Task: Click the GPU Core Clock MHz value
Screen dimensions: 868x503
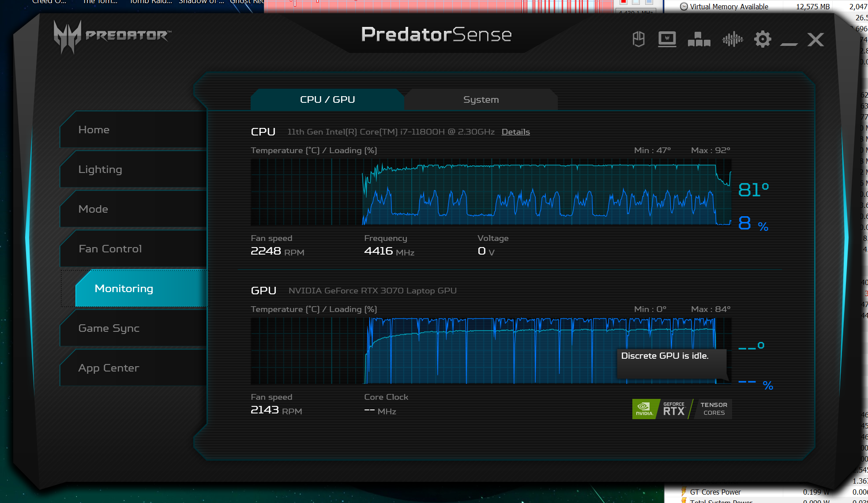Action: coord(380,411)
